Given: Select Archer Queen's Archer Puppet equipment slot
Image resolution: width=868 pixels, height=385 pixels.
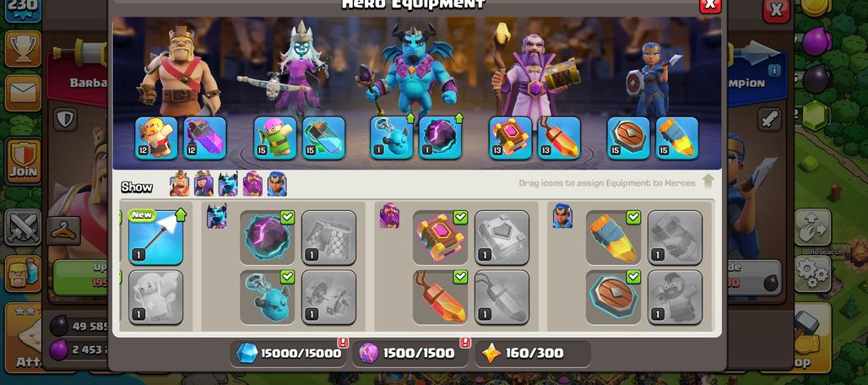Looking at the screenshot, I should point(275,138).
